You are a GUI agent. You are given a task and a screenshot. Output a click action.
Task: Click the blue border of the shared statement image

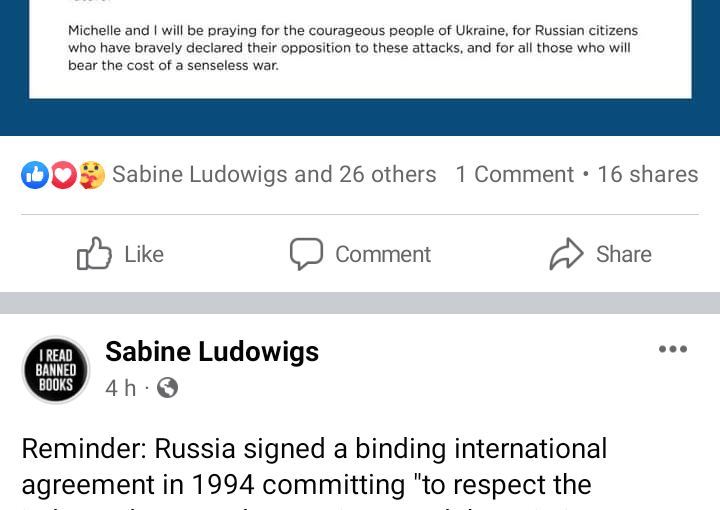(360, 118)
